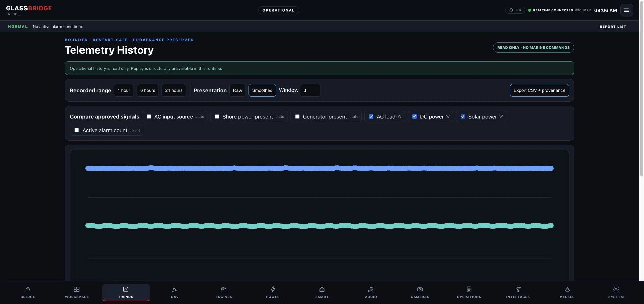Enable AC input source signal checkbox
Image resolution: width=644 pixels, height=304 pixels.
149,117
